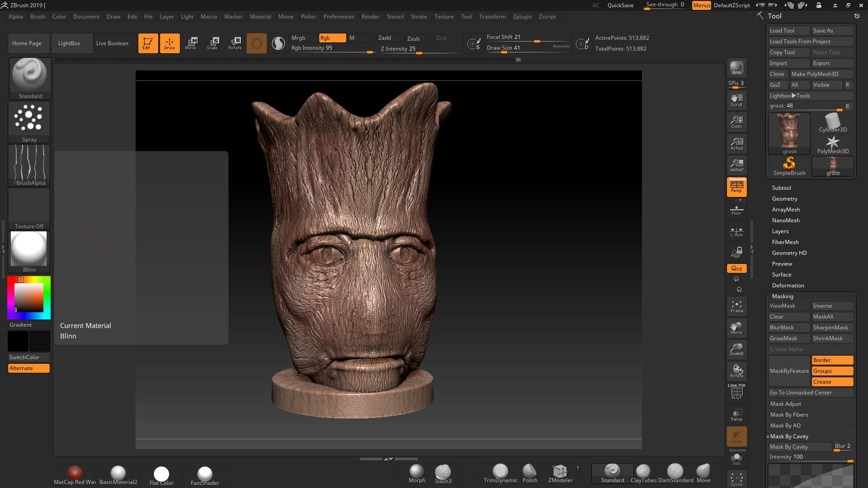Open the Preferences menu
Screen dimensions: 868x488
(339, 17)
